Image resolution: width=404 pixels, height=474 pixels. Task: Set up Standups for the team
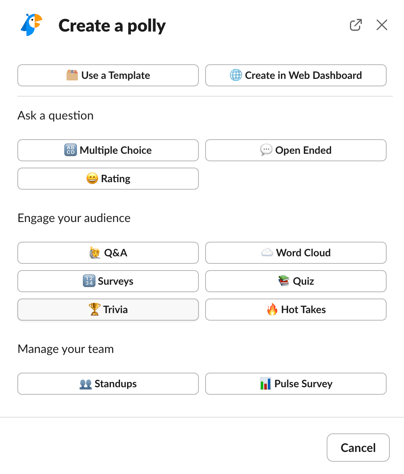pyautogui.click(x=108, y=384)
